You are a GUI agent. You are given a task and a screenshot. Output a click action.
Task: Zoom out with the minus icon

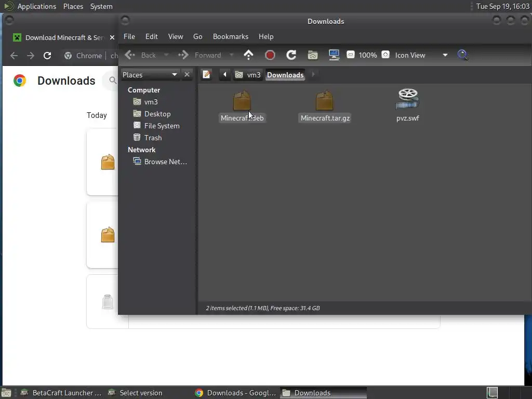pos(351,55)
